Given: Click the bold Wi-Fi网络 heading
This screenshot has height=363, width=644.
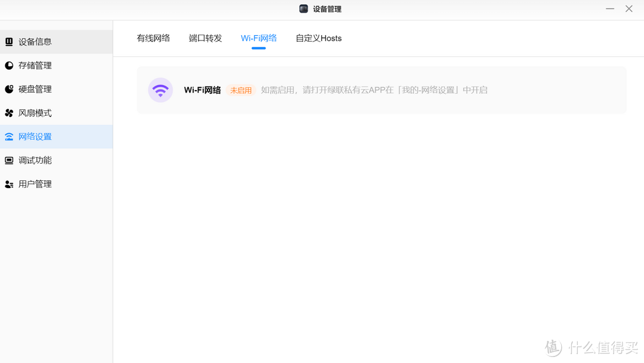Looking at the screenshot, I should coord(203,90).
